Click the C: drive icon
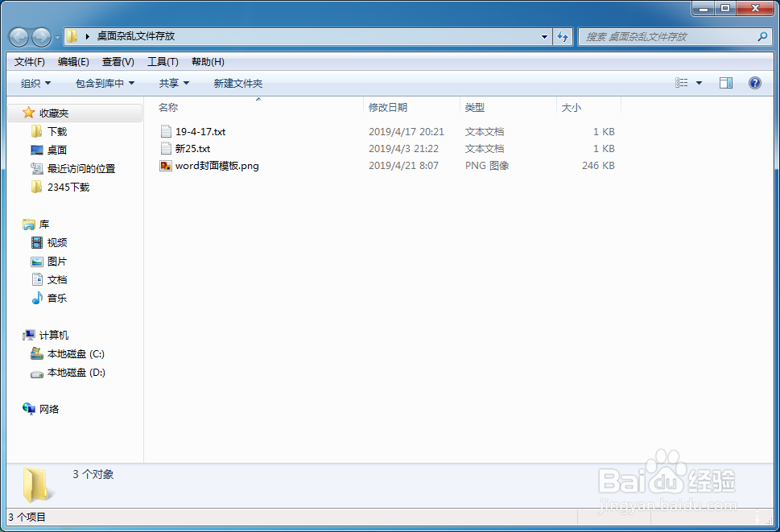This screenshot has width=780, height=532. click(x=37, y=353)
